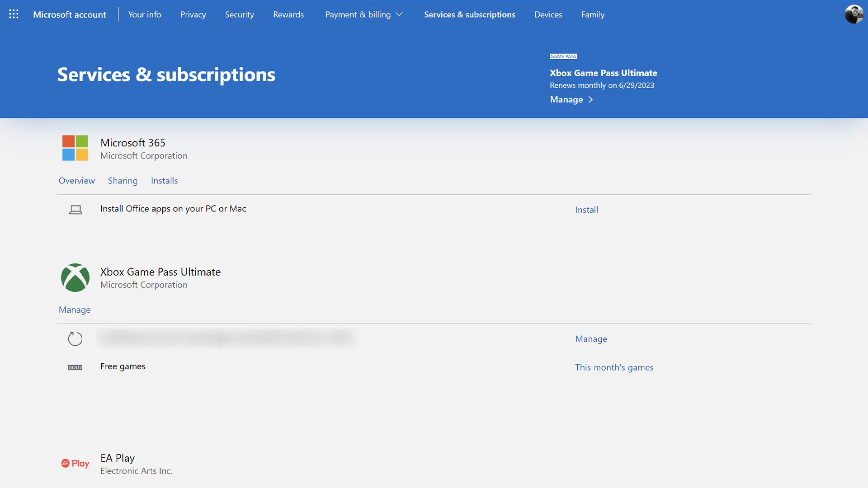Click the user profile avatar icon

[854, 14]
